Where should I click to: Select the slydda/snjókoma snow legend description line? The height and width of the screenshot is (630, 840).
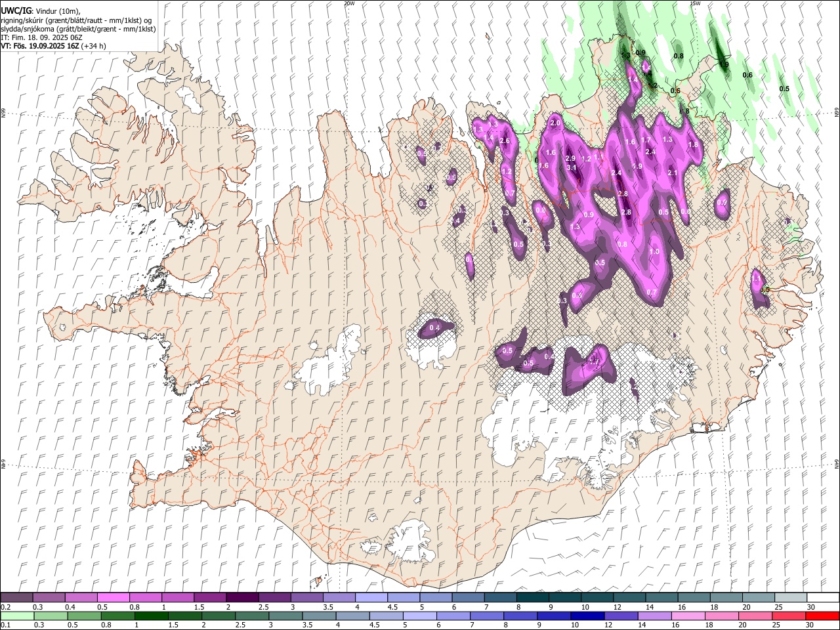[x=78, y=29]
